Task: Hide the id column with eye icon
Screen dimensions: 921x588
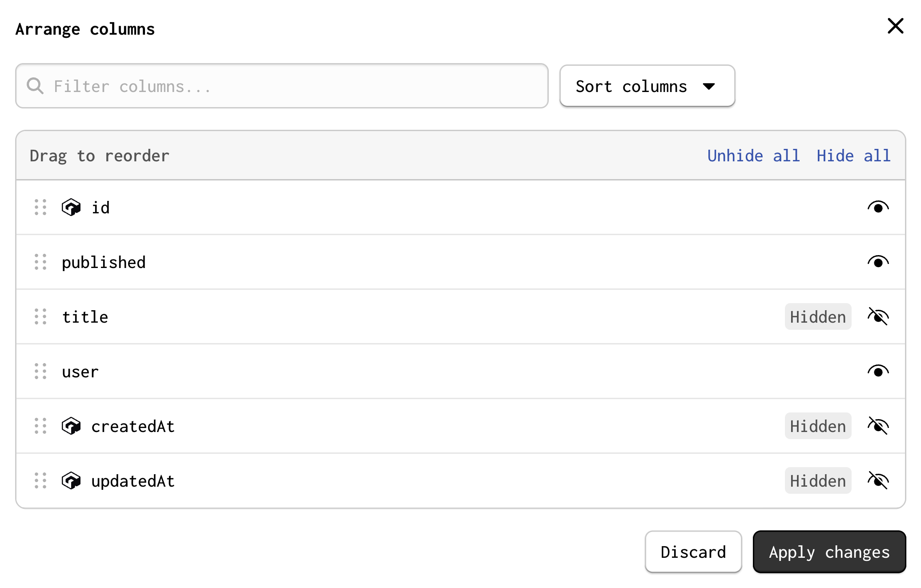Action: coord(878,208)
